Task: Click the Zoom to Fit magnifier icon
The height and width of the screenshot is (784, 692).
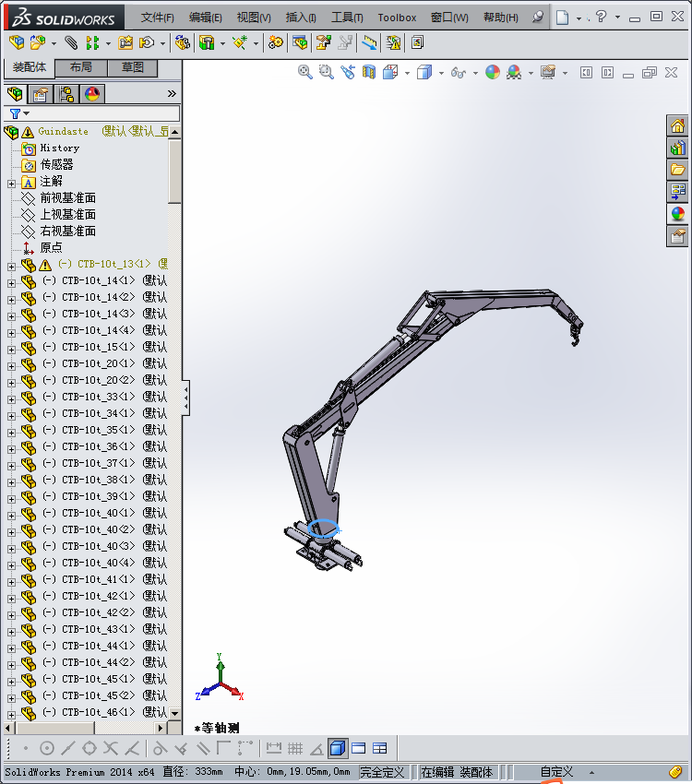Action: 305,73
